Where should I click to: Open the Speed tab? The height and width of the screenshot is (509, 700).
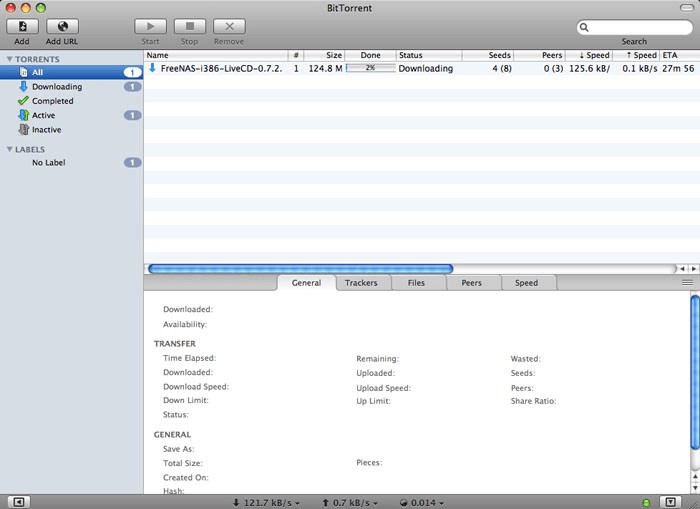[x=526, y=283]
